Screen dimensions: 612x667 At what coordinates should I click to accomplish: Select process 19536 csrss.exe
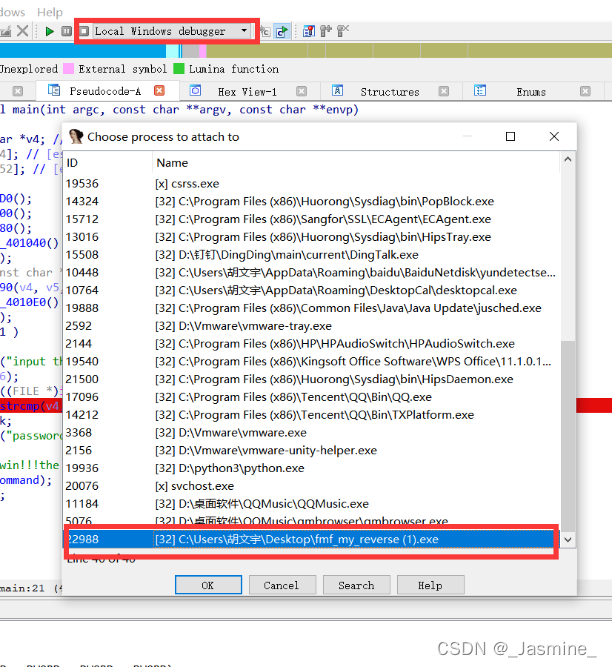coord(311,184)
